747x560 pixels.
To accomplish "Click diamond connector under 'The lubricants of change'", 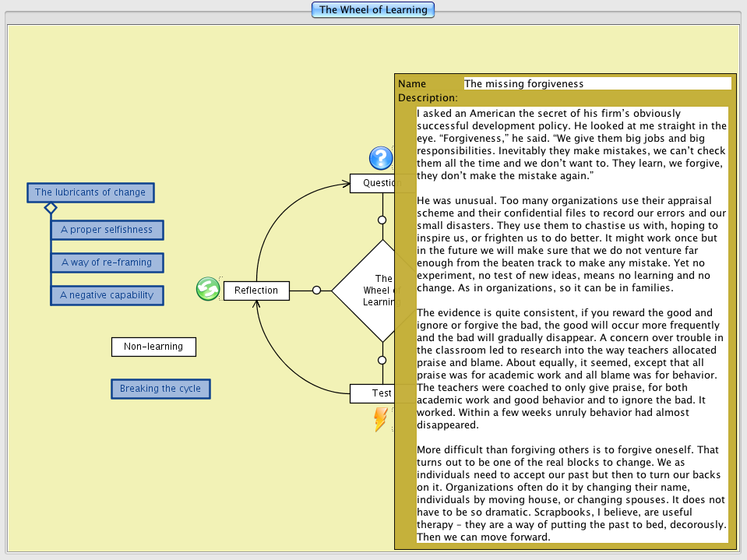I will [x=51, y=208].
